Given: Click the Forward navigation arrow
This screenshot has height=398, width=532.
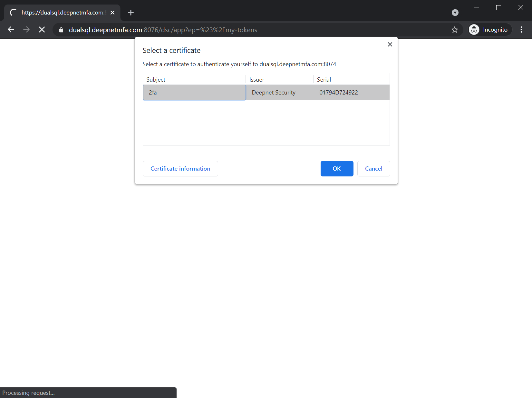Looking at the screenshot, I should [x=26, y=30].
